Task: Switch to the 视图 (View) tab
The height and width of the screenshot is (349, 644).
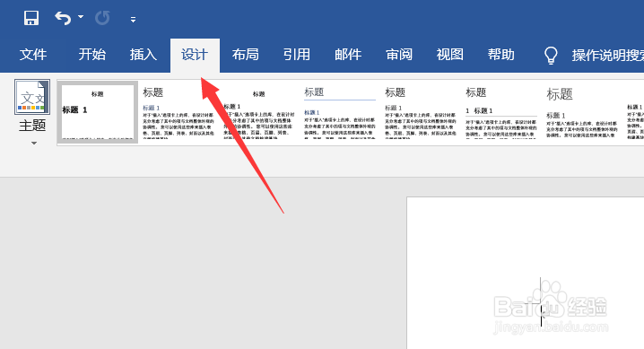Action: tap(450, 55)
